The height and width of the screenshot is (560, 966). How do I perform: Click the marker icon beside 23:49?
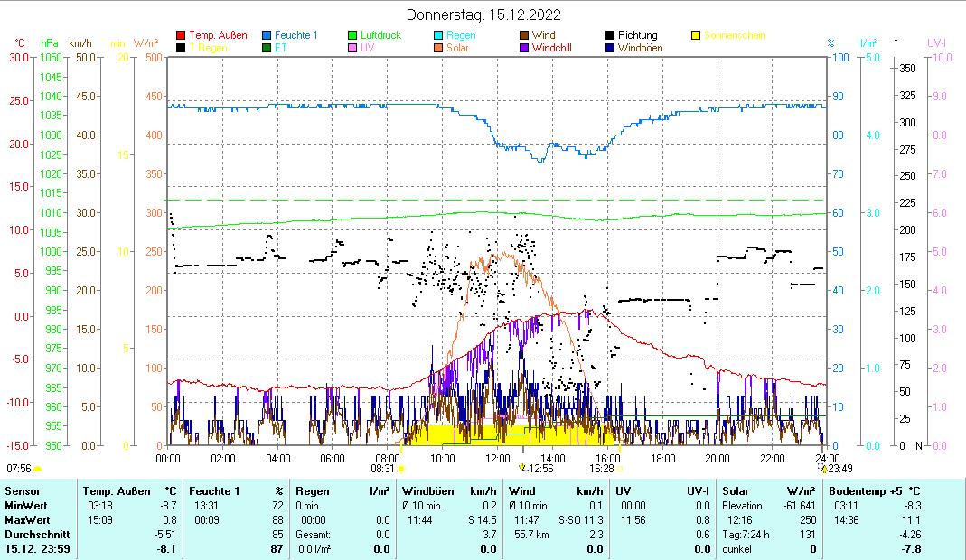coord(824,469)
